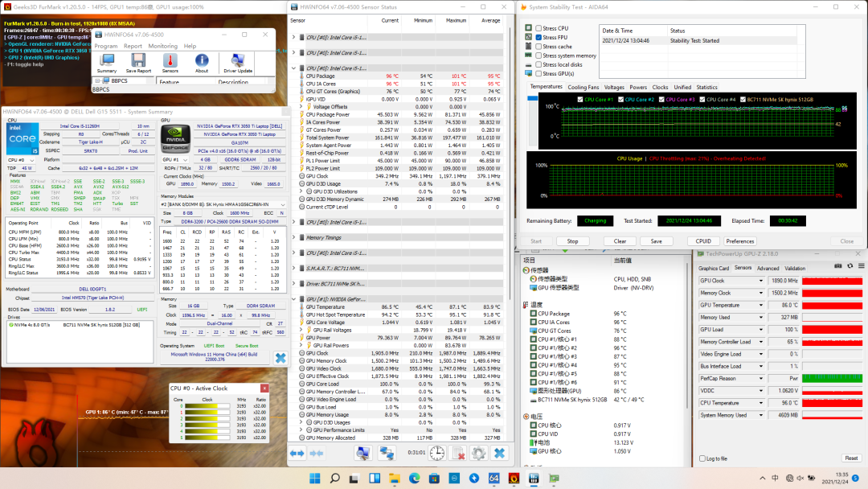This screenshot has height=489, width=868.
Task: Open sensor settings gear icon
Action: coord(479,453)
